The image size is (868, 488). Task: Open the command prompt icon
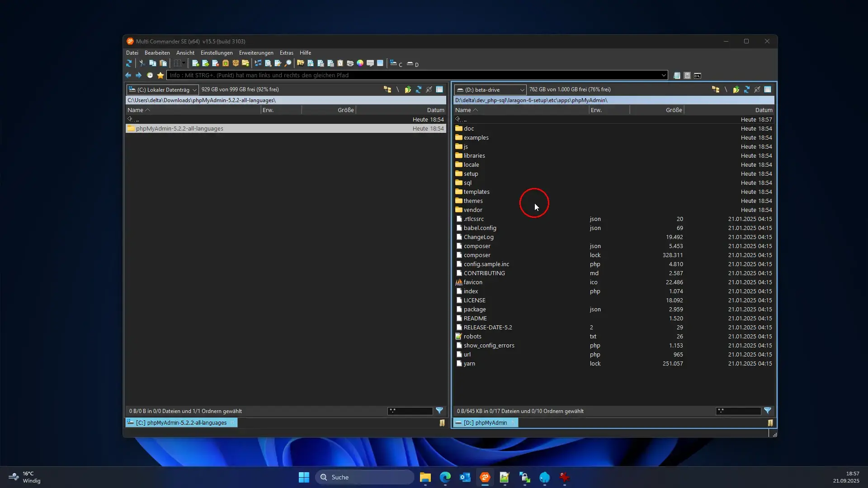[x=698, y=75]
